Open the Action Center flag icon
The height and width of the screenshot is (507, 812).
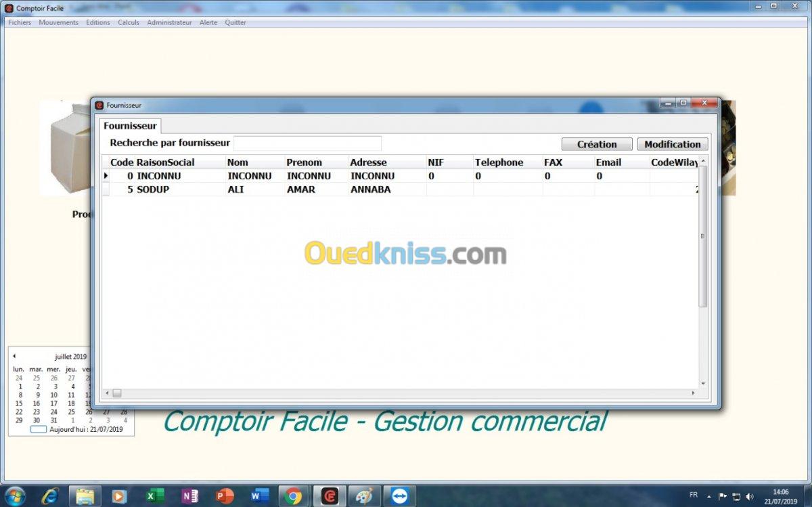point(722,496)
